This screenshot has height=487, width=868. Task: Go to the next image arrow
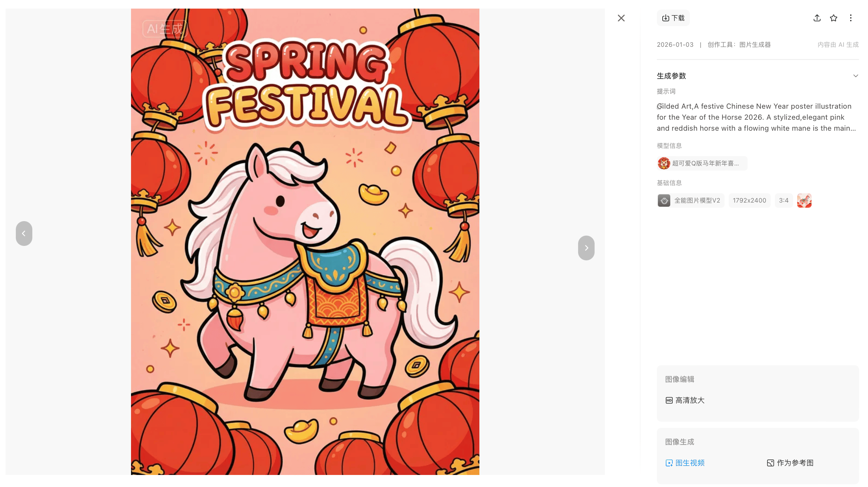[x=586, y=248]
